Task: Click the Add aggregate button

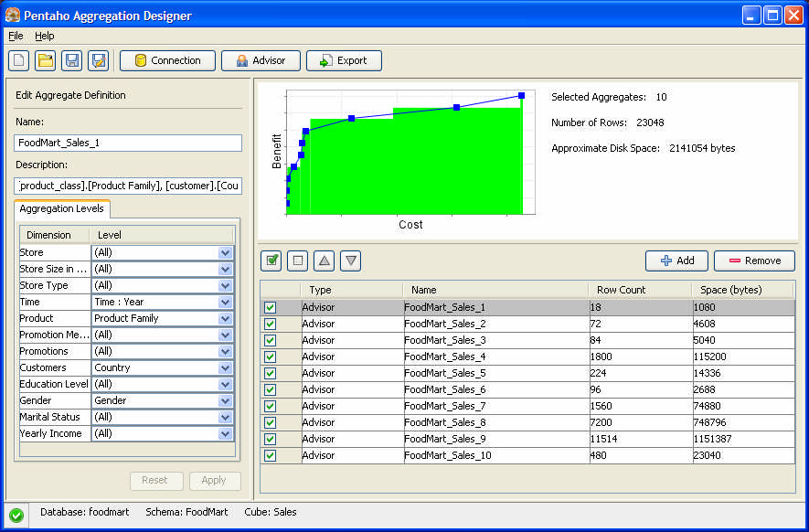Action: 676,261
